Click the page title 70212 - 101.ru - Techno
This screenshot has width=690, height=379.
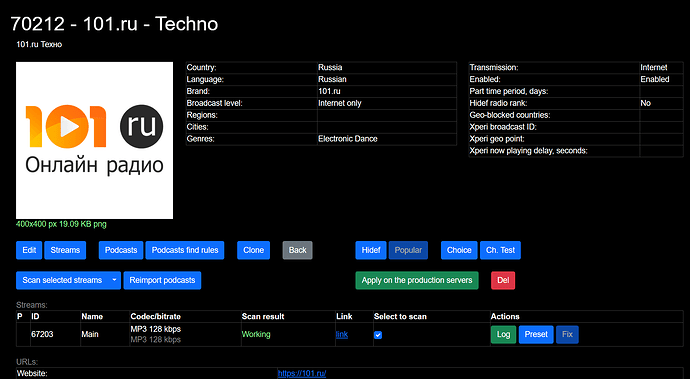(x=114, y=24)
